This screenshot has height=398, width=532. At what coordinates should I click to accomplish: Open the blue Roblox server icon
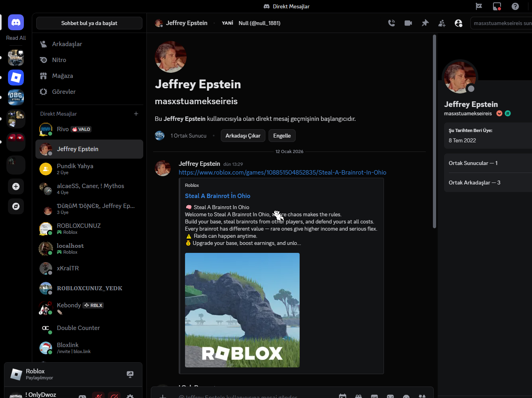16,78
